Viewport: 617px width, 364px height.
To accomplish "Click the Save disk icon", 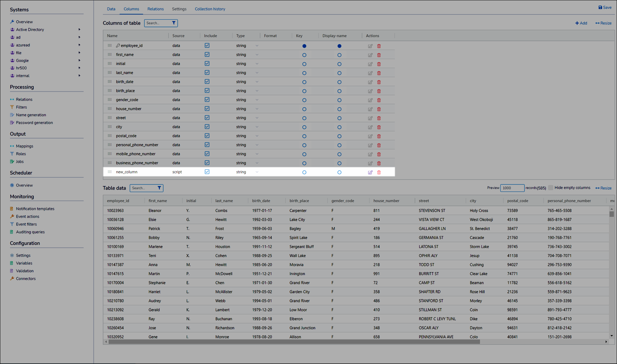I will click(x=600, y=7).
